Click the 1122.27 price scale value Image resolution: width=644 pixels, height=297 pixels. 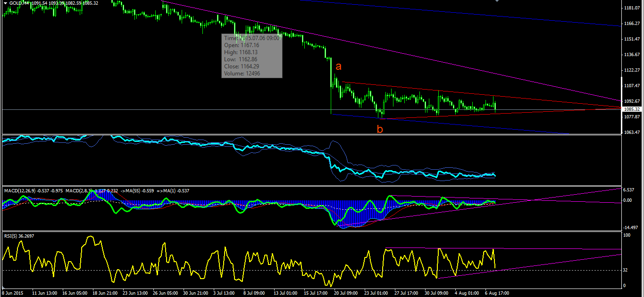click(x=631, y=70)
